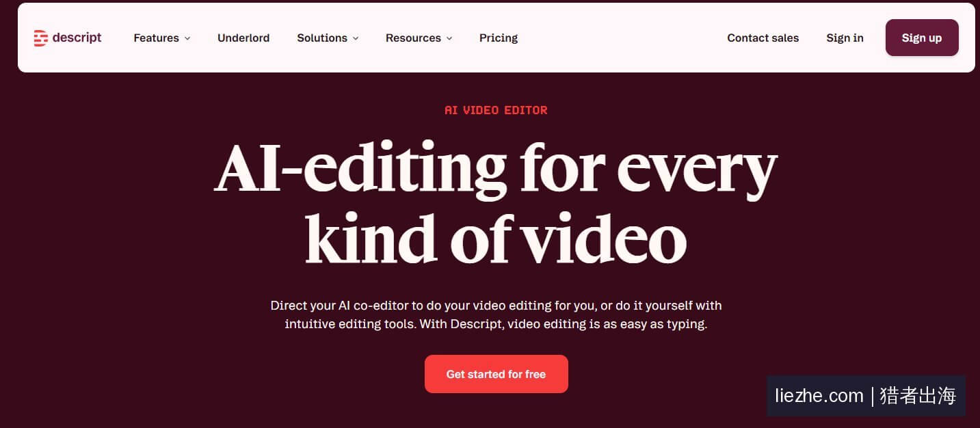Image resolution: width=980 pixels, height=428 pixels.
Task: Click the Descript logo
Action: (67, 38)
